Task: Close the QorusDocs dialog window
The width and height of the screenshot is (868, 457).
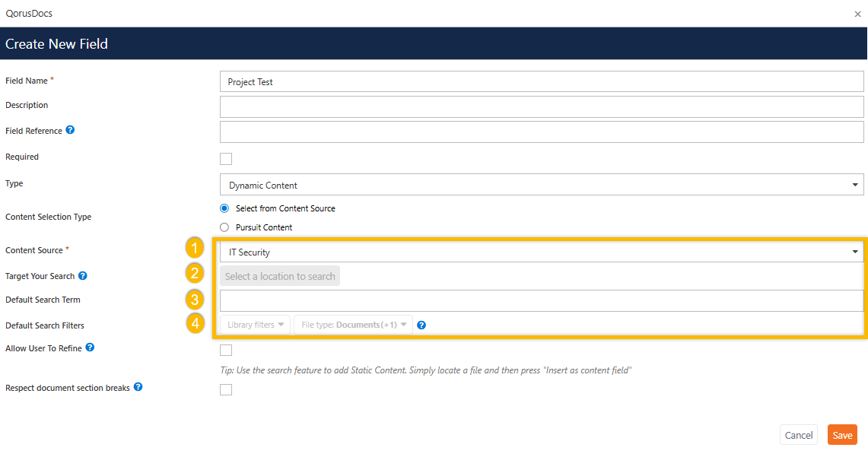Action: (x=857, y=14)
